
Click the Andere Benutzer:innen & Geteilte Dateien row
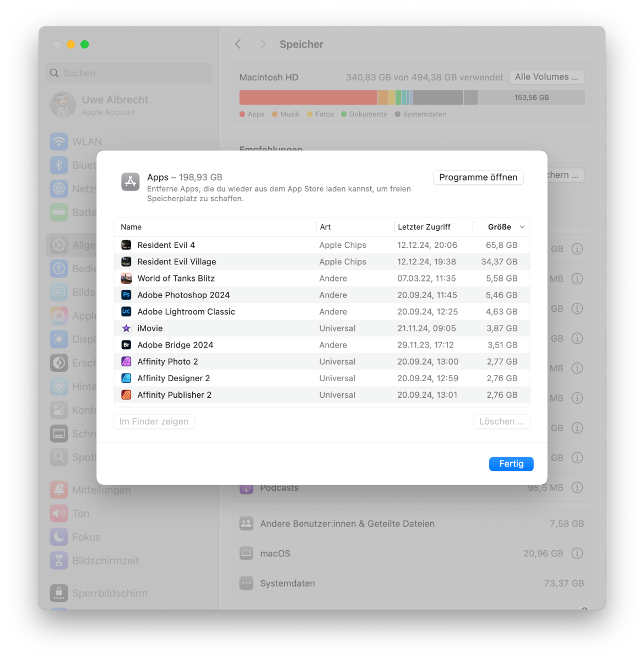[x=412, y=524]
